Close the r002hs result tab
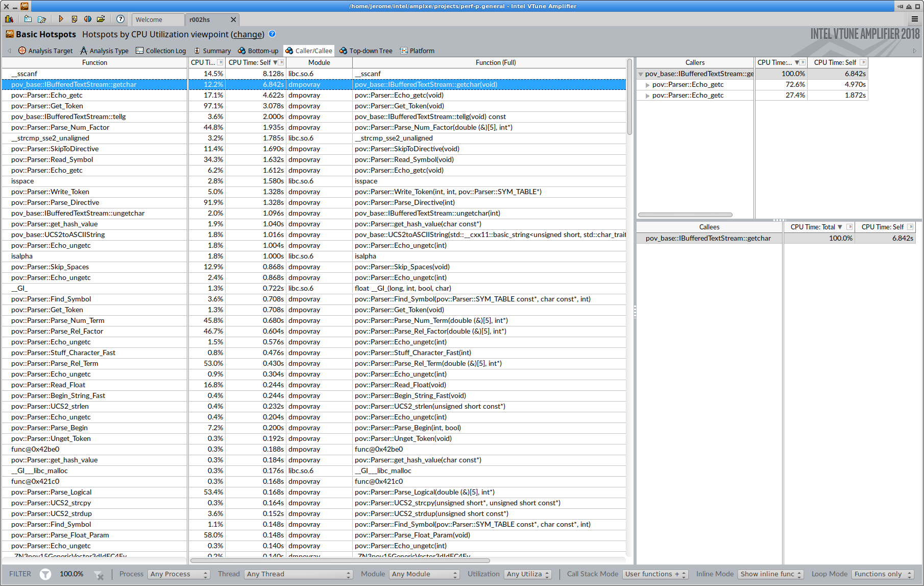 (233, 19)
